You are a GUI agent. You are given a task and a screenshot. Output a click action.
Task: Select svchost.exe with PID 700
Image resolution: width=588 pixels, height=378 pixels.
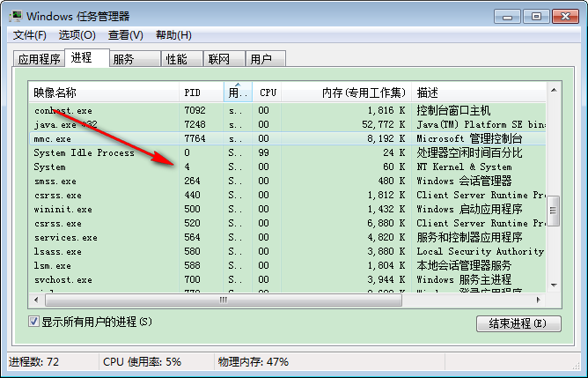[x=287, y=279]
